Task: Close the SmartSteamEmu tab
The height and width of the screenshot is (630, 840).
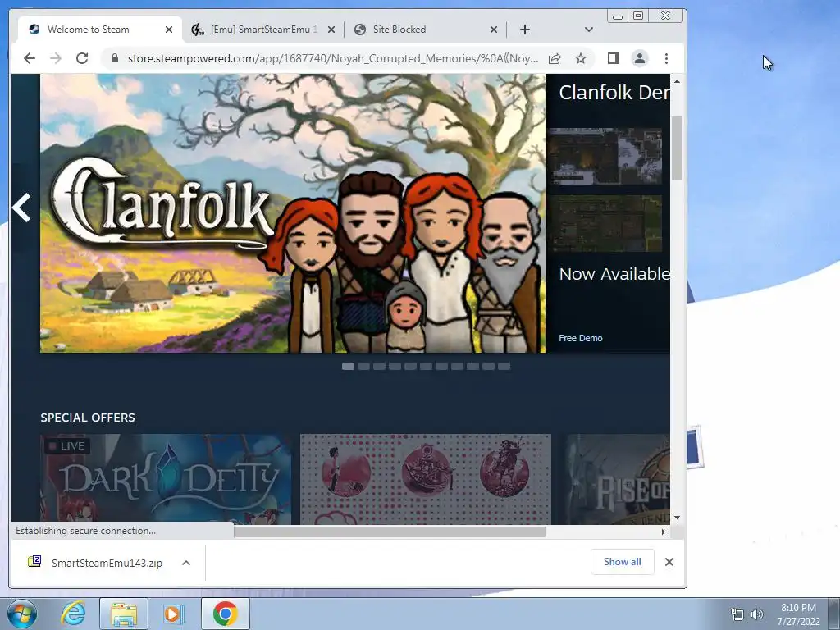Action: coord(331,30)
